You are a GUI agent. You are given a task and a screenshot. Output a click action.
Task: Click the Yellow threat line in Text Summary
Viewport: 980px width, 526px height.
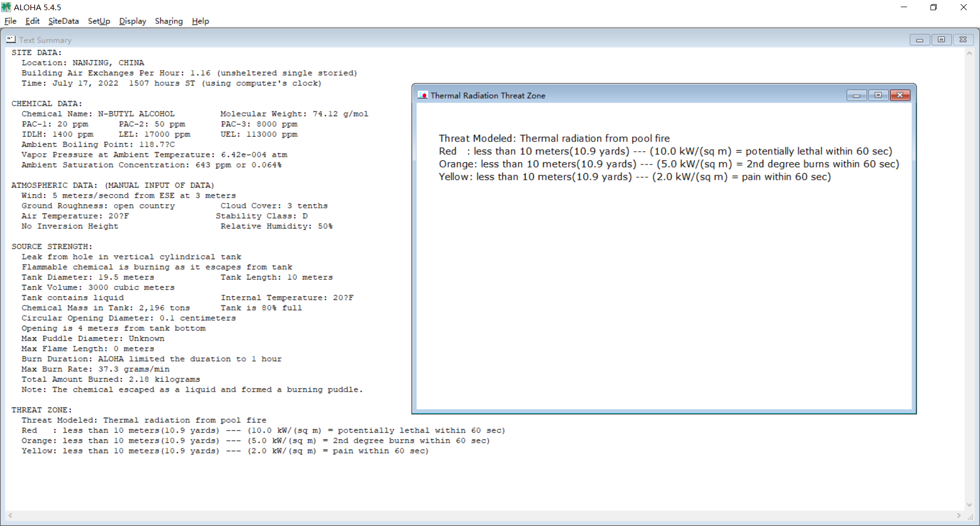[225, 451]
